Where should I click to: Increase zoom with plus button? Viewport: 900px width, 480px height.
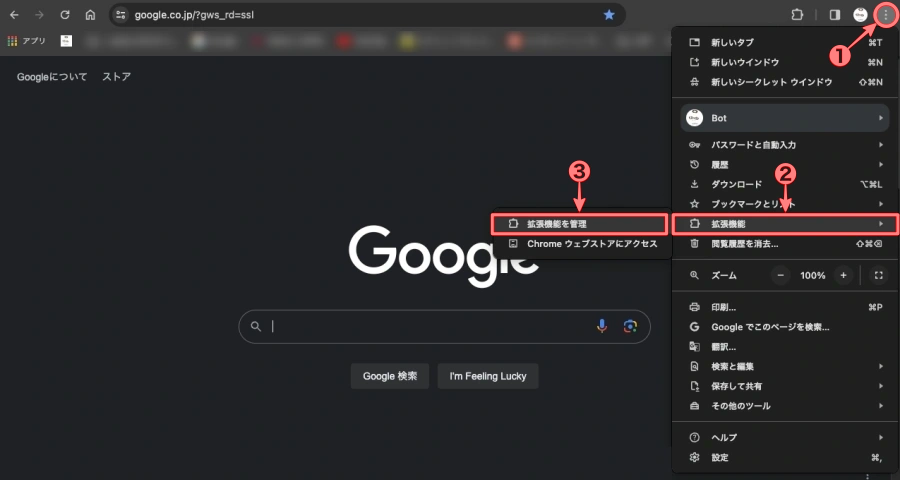(x=843, y=276)
